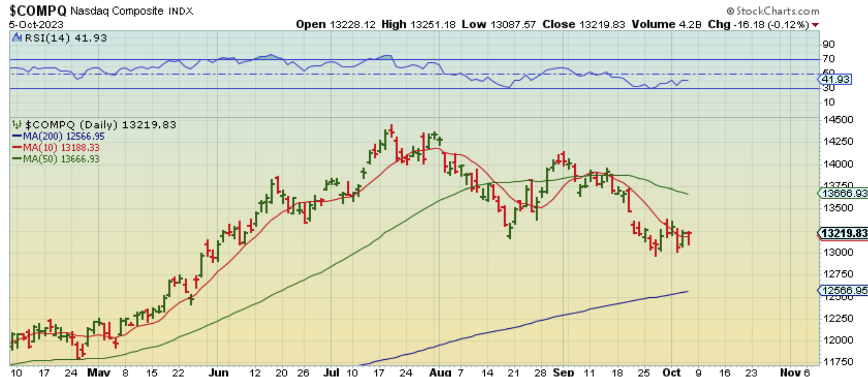Click the 12750 price axis label
This screenshot has width=868, height=377.
[838, 274]
